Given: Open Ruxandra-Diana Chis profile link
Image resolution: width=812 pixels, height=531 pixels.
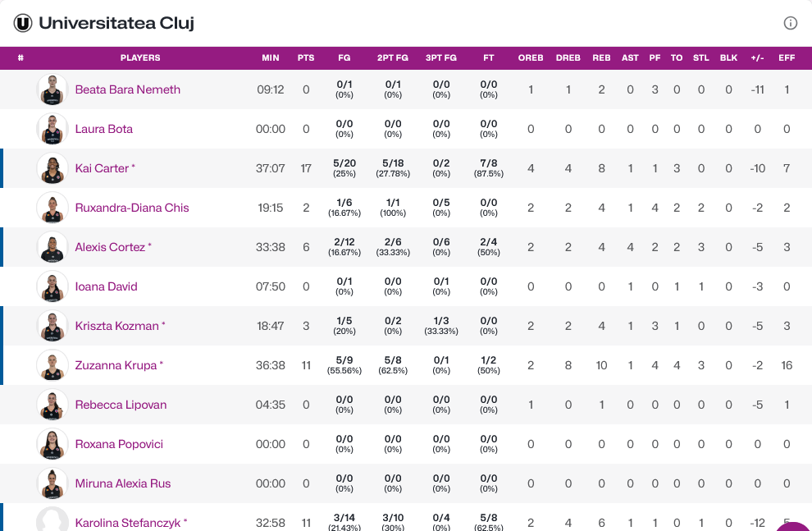Looking at the screenshot, I should point(131,208).
